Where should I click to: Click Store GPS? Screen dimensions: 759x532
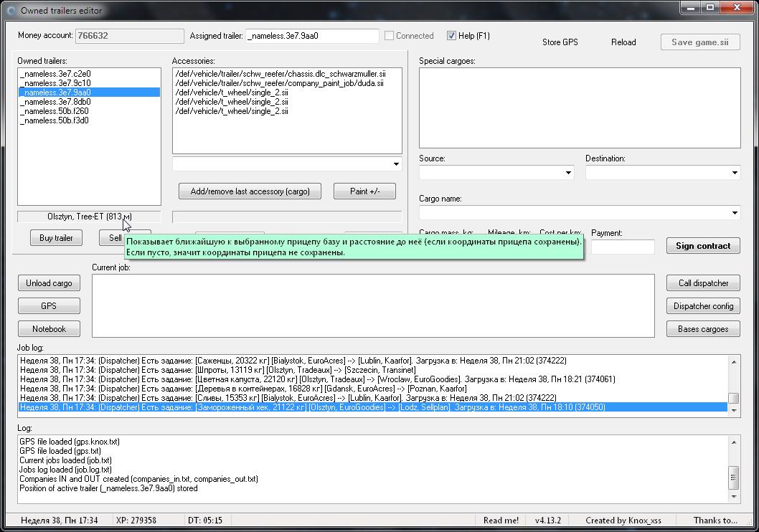(x=560, y=42)
